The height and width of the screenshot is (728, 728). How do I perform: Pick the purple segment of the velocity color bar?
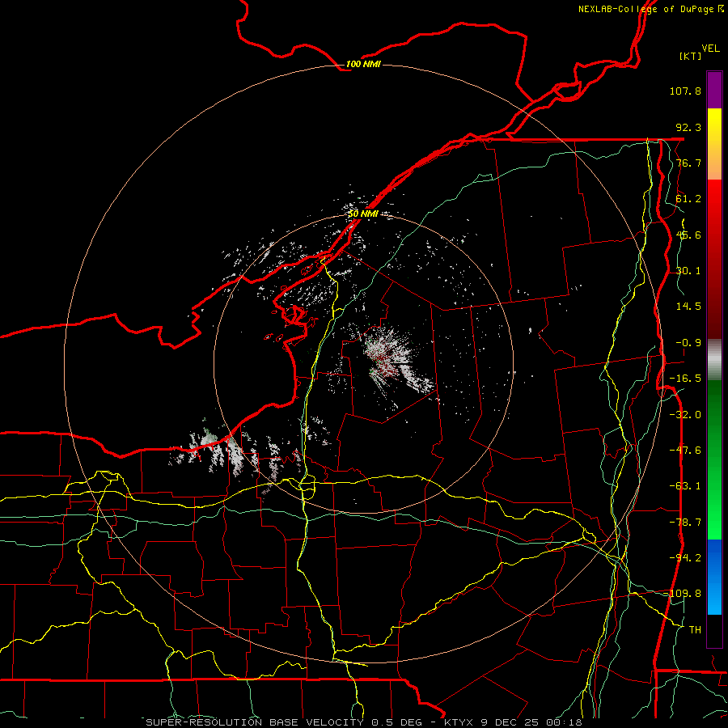[714, 90]
